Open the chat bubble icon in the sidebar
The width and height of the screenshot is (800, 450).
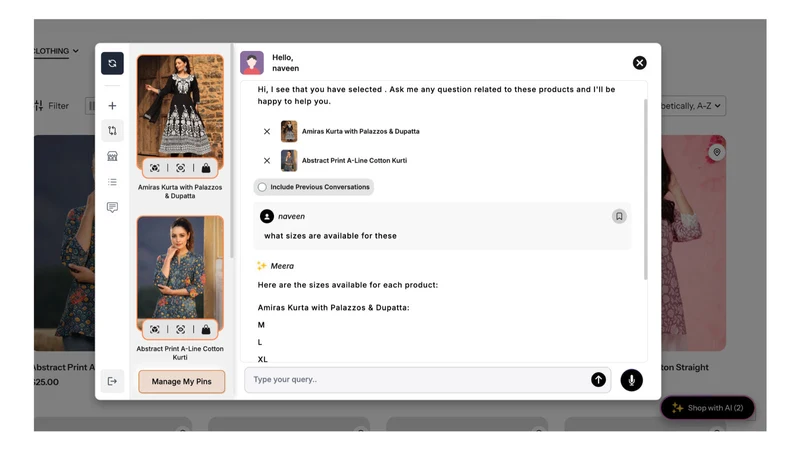(x=112, y=207)
